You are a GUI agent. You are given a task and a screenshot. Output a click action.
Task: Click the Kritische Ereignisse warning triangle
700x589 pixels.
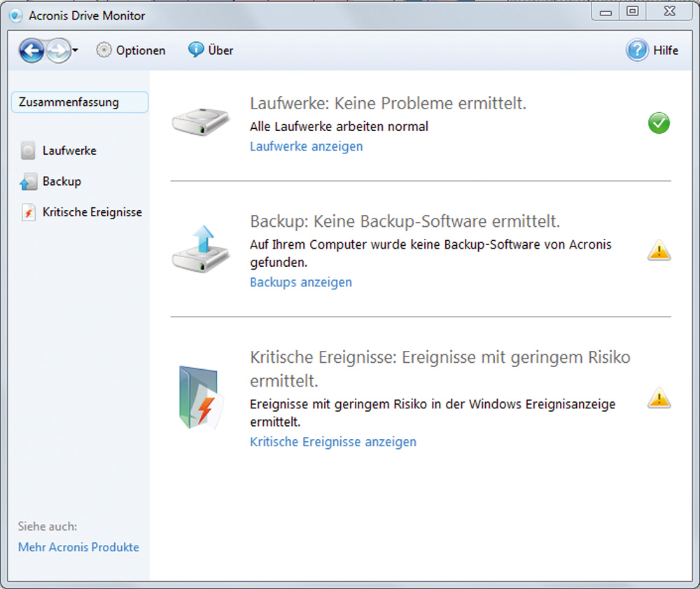[659, 399]
